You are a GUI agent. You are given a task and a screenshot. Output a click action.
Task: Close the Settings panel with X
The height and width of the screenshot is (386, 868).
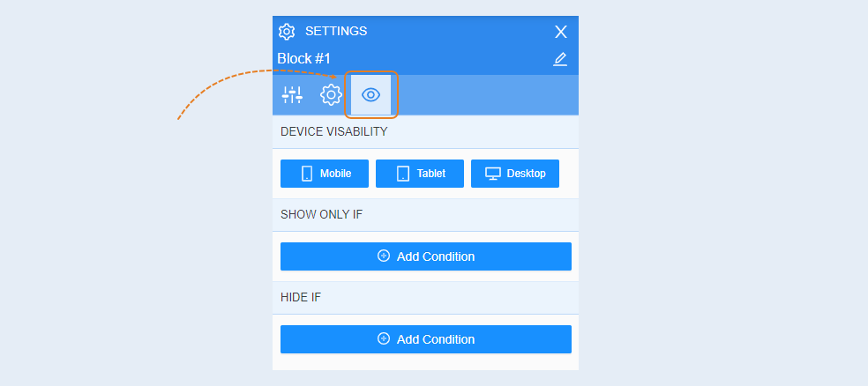pos(561,32)
